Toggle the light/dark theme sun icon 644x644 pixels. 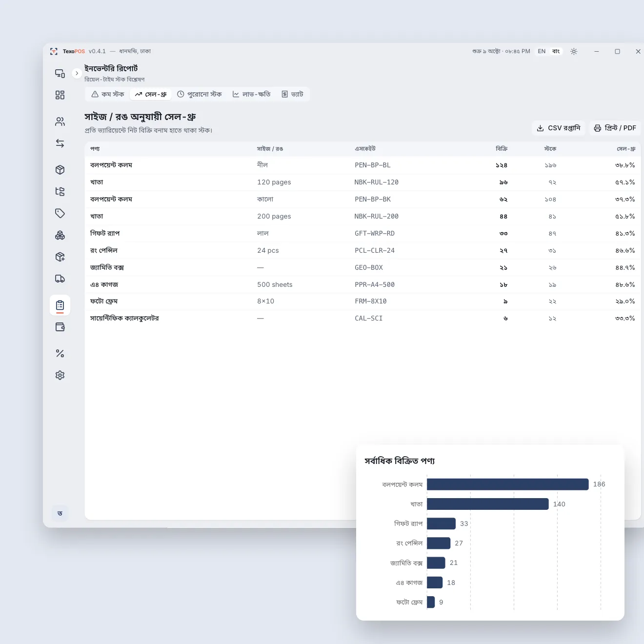click(574, 51)
